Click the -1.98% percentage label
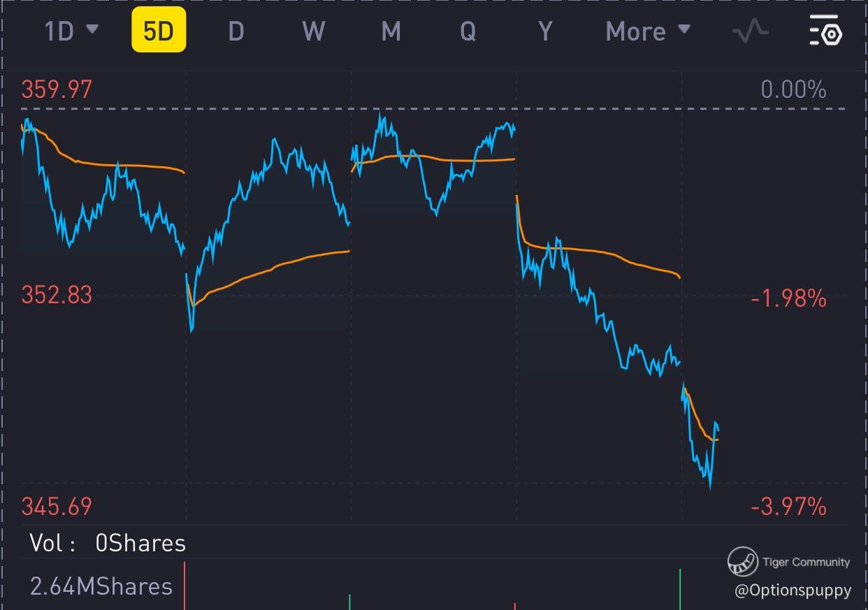 788,299
